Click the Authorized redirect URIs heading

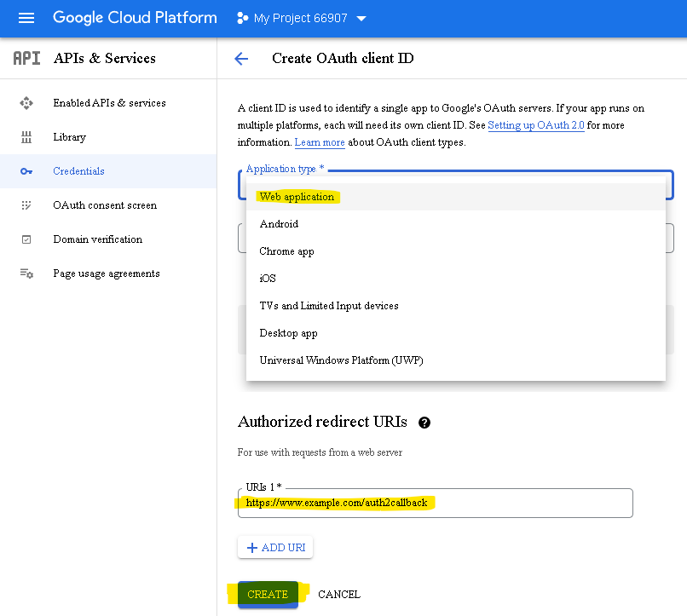(x=322, y=422)
